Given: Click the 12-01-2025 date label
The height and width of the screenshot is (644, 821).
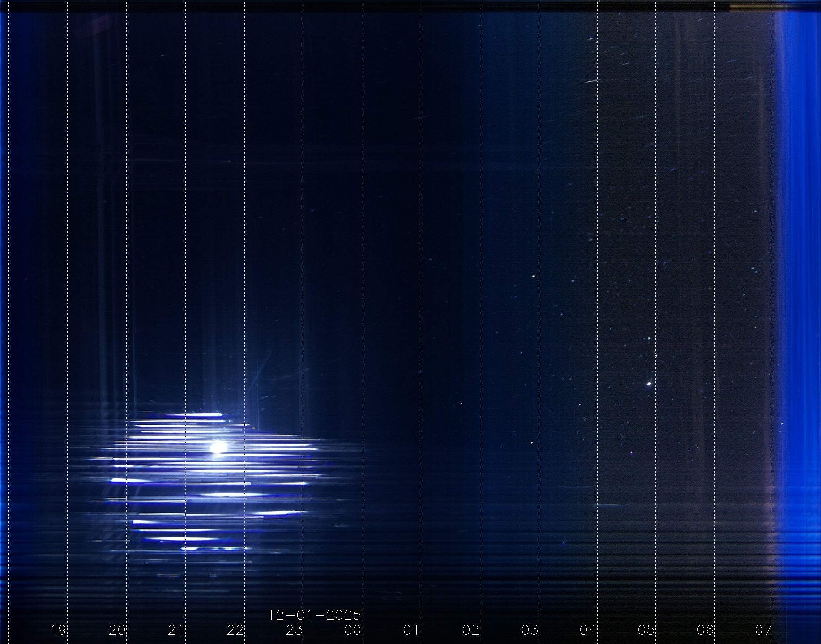Looking at the screenshot, I should click(x=314, y=615).
